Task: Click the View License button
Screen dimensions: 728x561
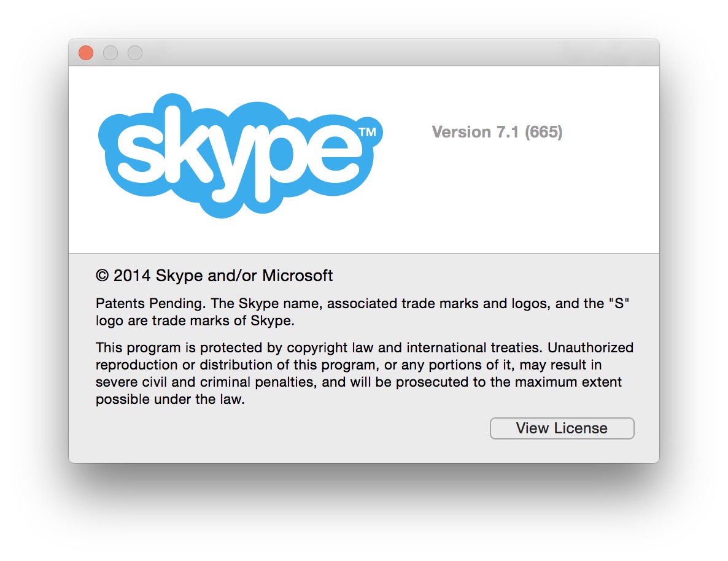Action: (x=562, y=428)
